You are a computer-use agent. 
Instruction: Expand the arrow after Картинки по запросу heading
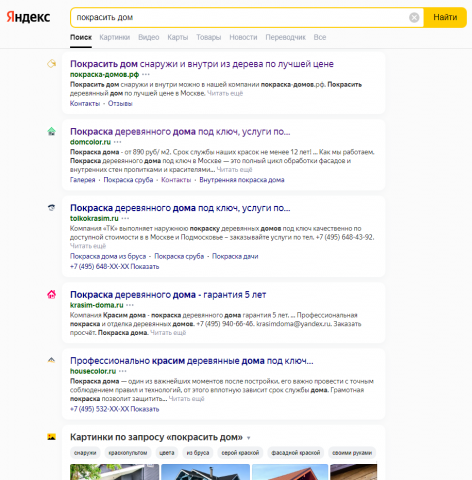pos(249,438)
